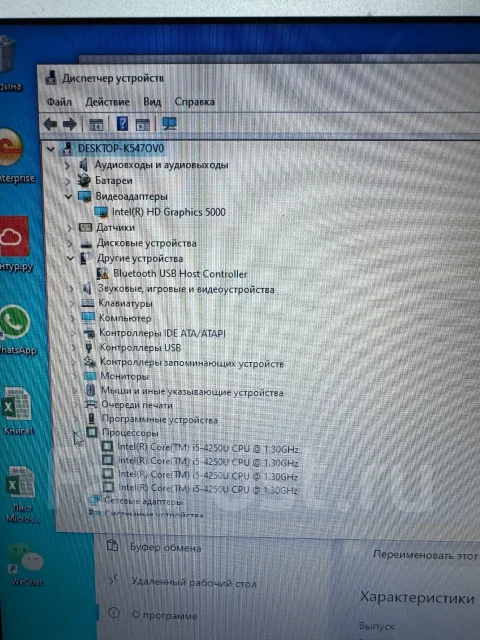Open the red cloud desktop shortcut

(x=15, y=245)
